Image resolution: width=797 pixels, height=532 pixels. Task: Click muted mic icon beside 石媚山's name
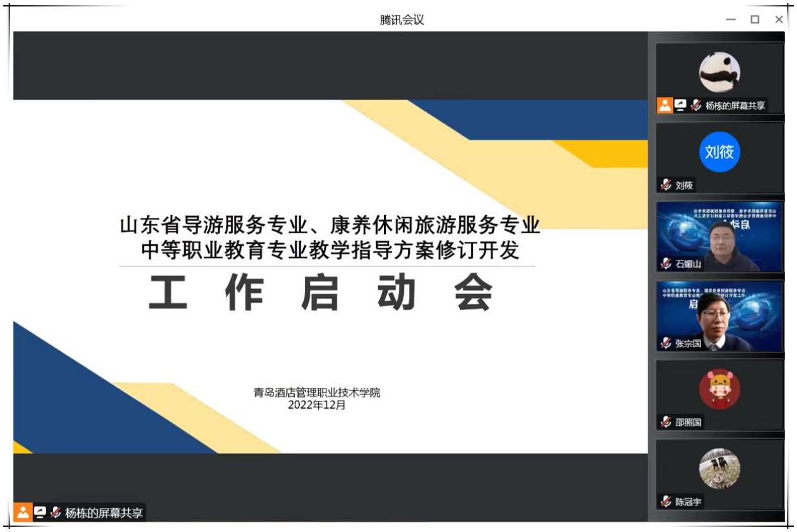click(x=666, y=264)
